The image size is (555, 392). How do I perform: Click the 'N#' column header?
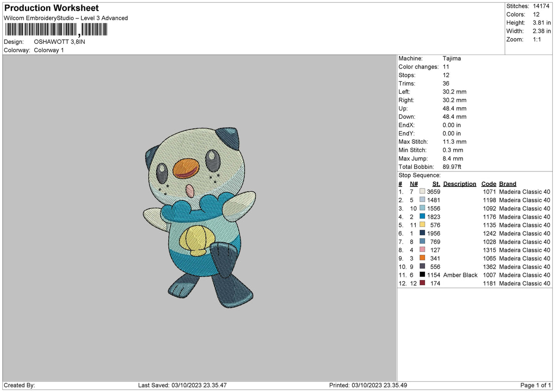point(414,184)
